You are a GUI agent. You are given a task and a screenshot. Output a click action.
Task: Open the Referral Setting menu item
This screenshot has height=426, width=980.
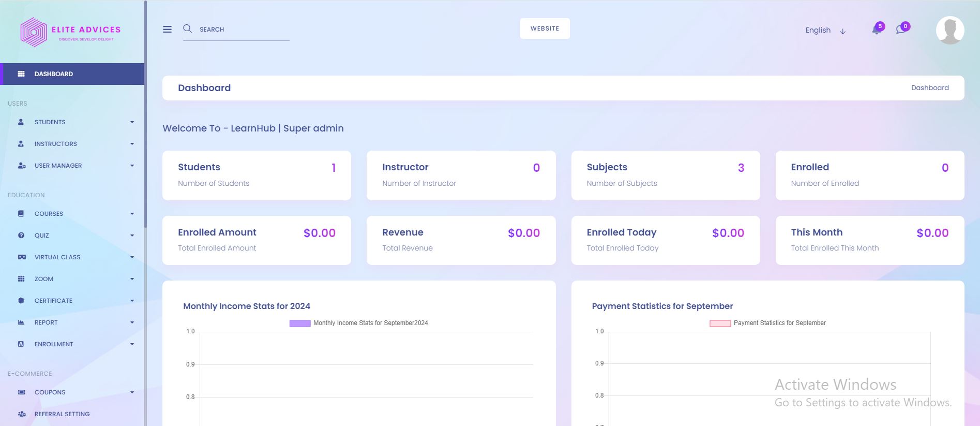pos(62,414)
